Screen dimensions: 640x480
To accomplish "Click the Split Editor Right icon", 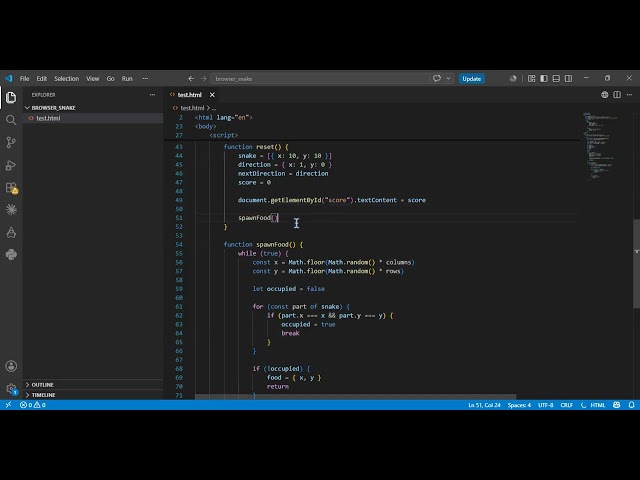I will [x=617, y=95].
